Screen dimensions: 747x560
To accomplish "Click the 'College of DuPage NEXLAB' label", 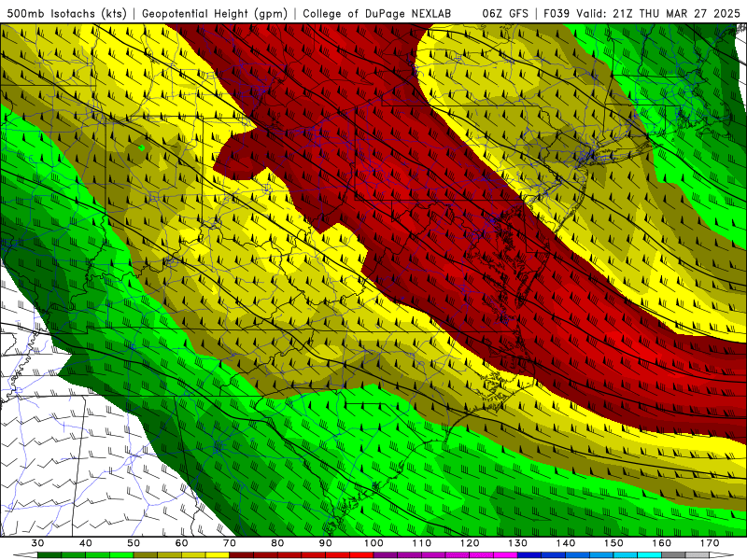I will tap(377, 13).
